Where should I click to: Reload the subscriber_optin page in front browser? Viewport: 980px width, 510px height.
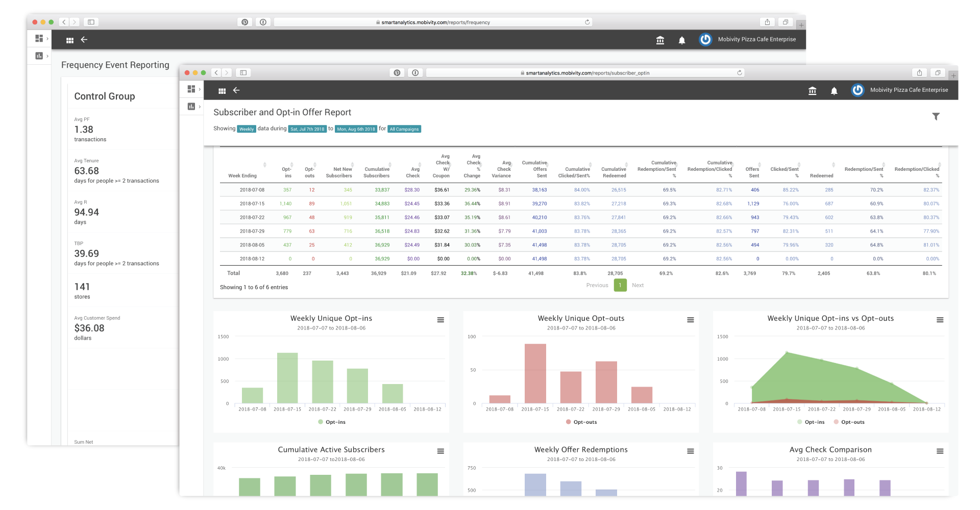click(739, 72)
